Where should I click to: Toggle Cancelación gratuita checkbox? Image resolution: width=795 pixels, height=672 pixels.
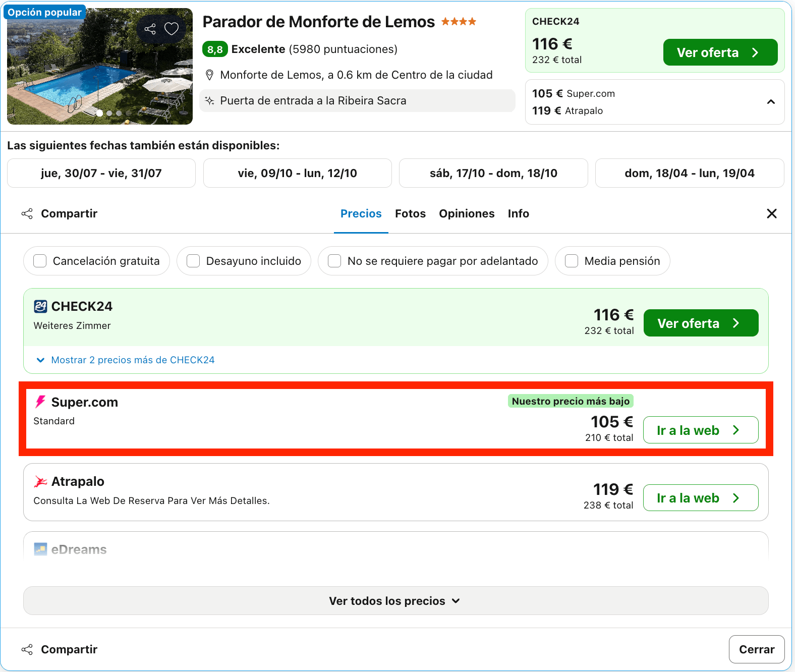point(40,261)
